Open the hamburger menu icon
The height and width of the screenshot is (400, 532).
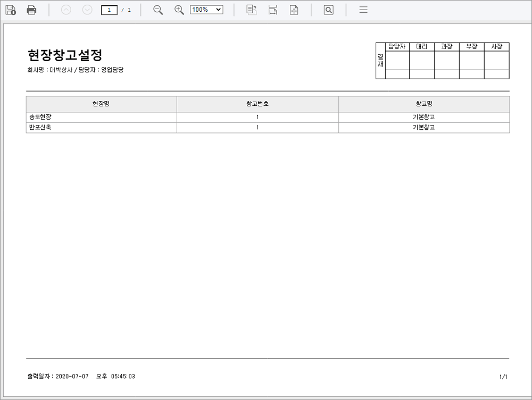[363, 10]
